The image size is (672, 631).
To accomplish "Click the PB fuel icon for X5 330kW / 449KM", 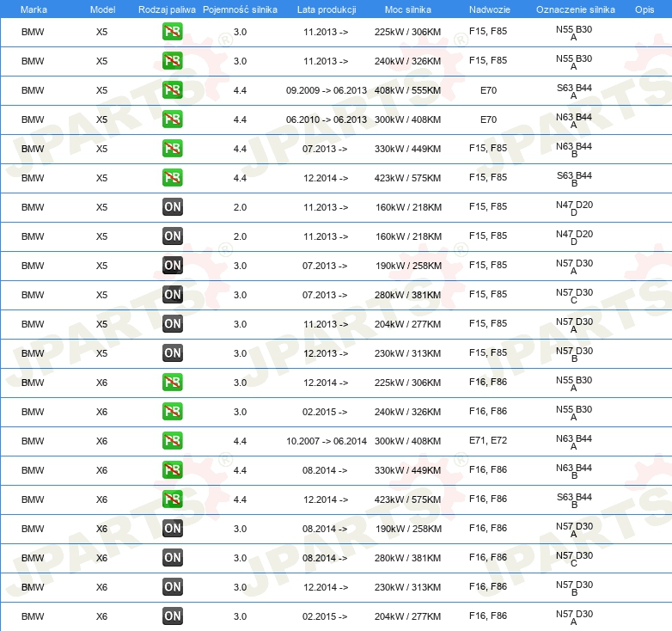I will pos(172,149).
